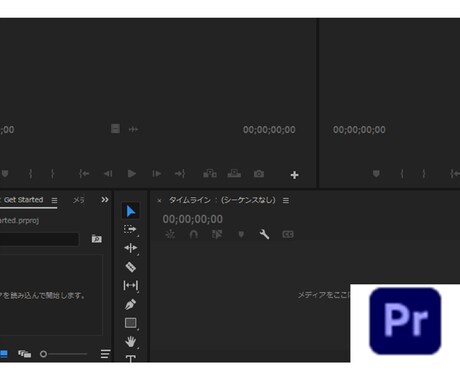This screenshot has height=380, width=460.
Task: Open Source monitor Button Editor plus
Action: 294,175
